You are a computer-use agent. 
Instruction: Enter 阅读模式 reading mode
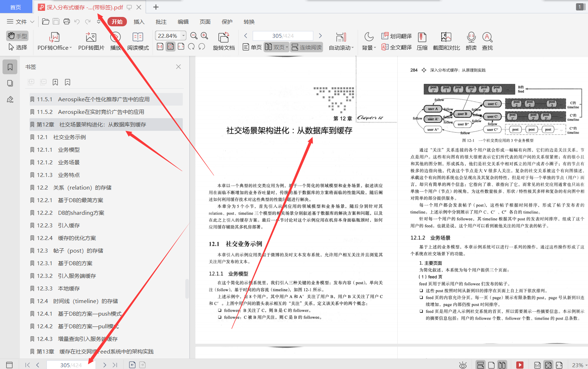pyautogui.click(x=138, y=41)
